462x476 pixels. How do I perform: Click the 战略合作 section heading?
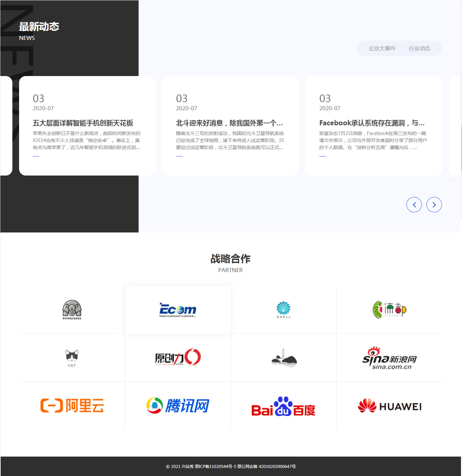click(231, 259)
